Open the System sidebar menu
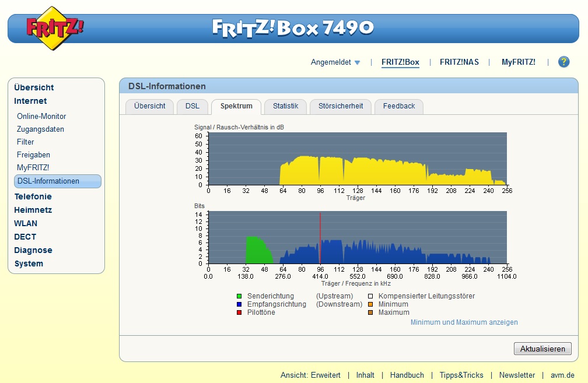The image size is (588, 383). point(29,263)
